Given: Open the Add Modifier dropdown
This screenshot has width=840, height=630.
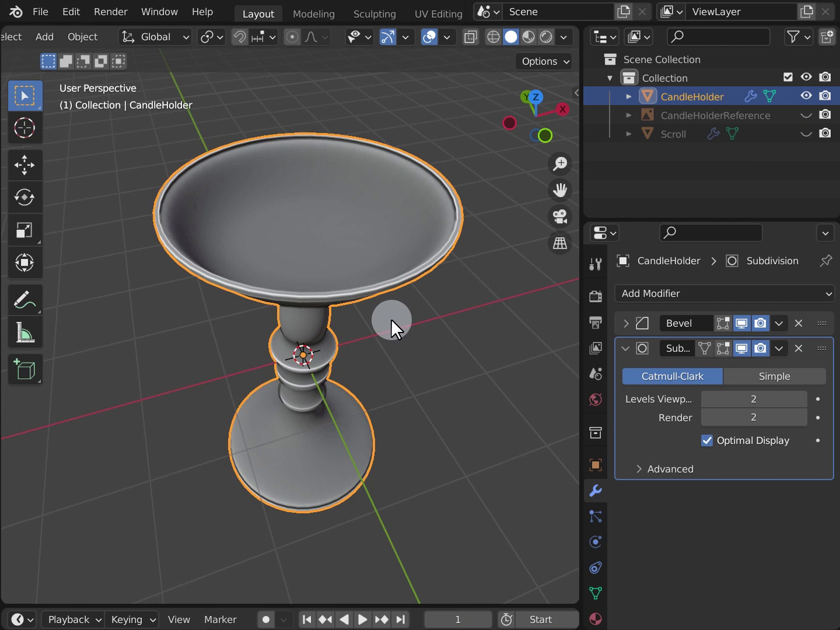Looking at the screenshot, I should point(724,293).
